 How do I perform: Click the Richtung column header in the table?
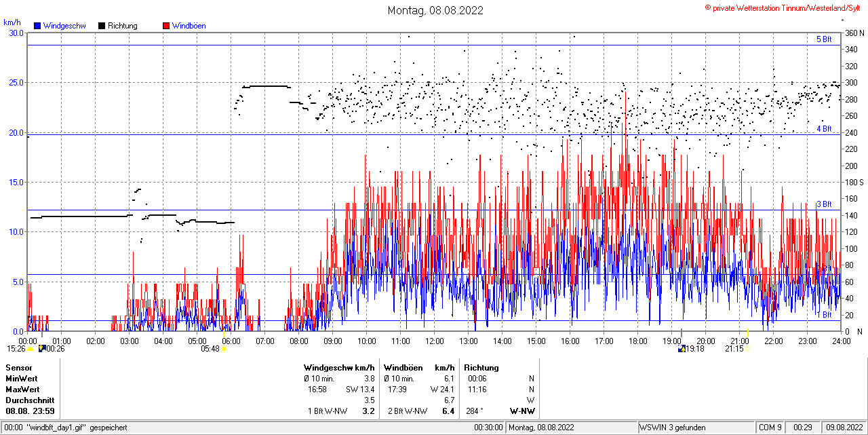[481, 368]
